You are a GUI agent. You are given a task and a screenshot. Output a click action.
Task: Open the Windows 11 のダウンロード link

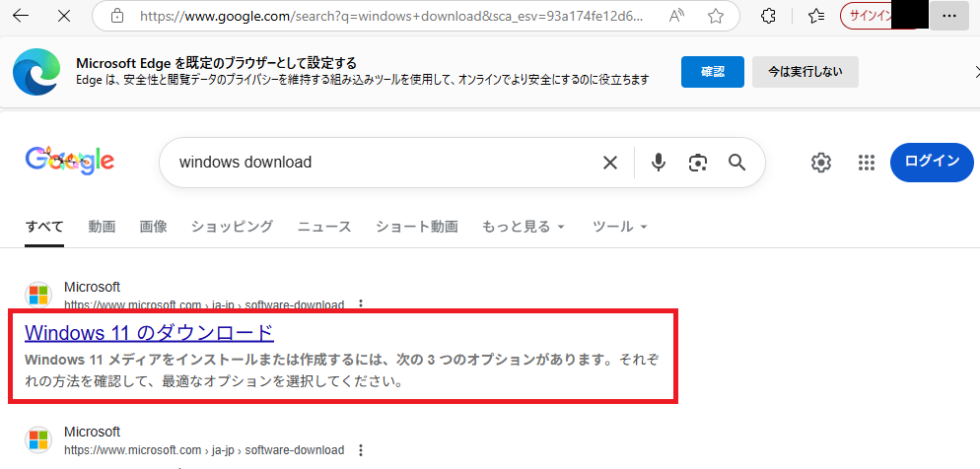coord(149,332)
